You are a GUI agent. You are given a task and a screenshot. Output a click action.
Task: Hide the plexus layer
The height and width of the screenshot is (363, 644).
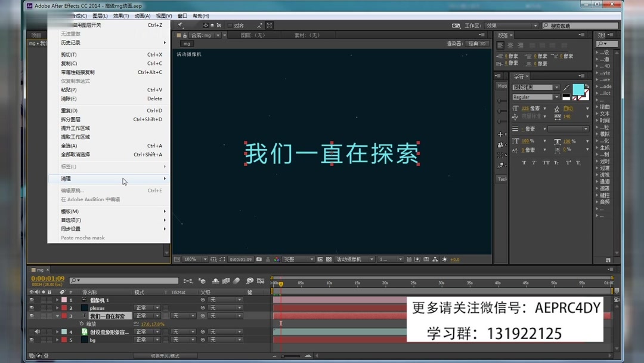point(30,307)
